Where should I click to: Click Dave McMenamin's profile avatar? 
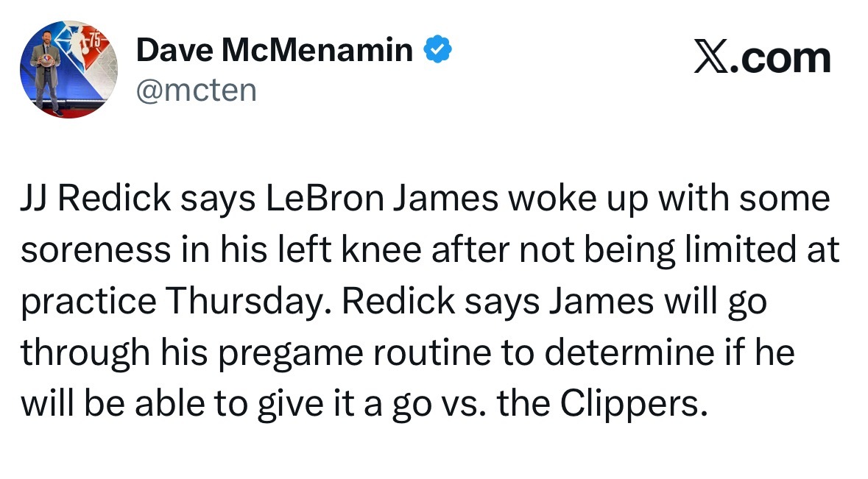68,69
